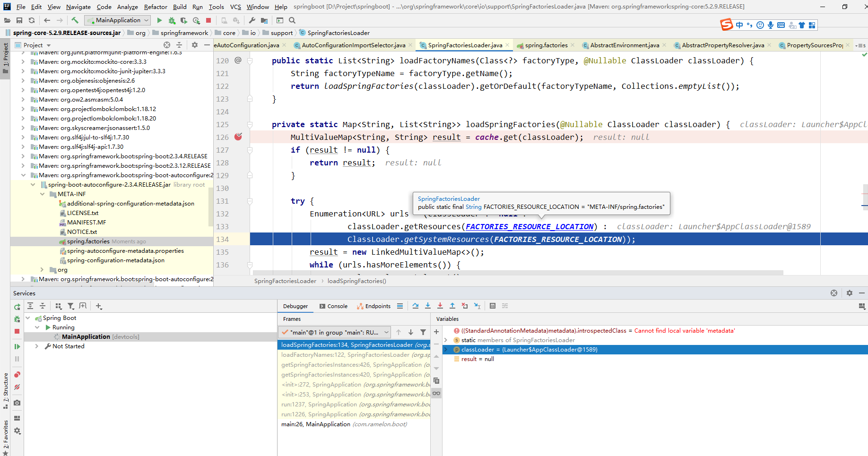
Task: Run MainApplication with the green play icon
Action: [159, 20]
